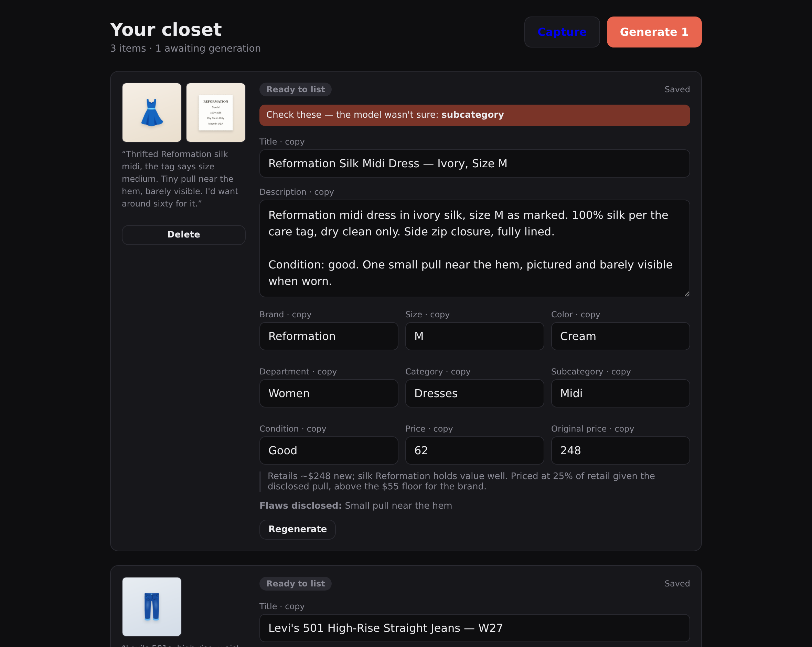Copy the Category via its label
Image resolution: width=812 pixels, height=647 pixels.
(438, 372)
